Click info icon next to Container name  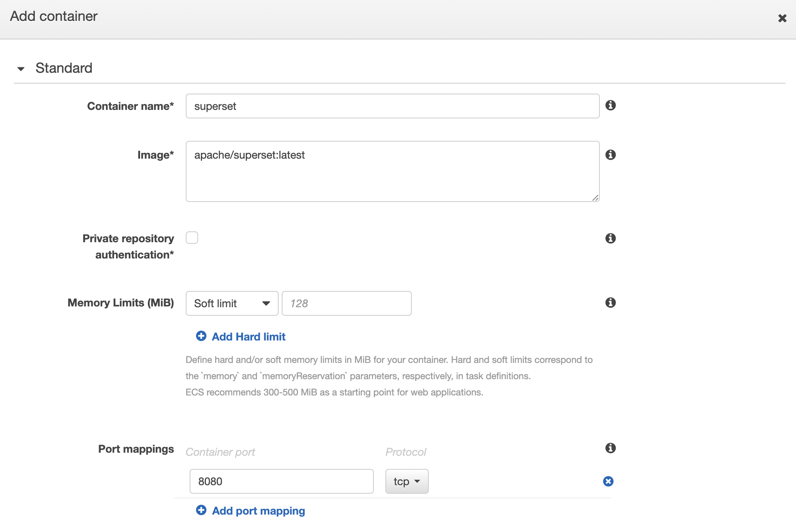click(x=610, y=105)
